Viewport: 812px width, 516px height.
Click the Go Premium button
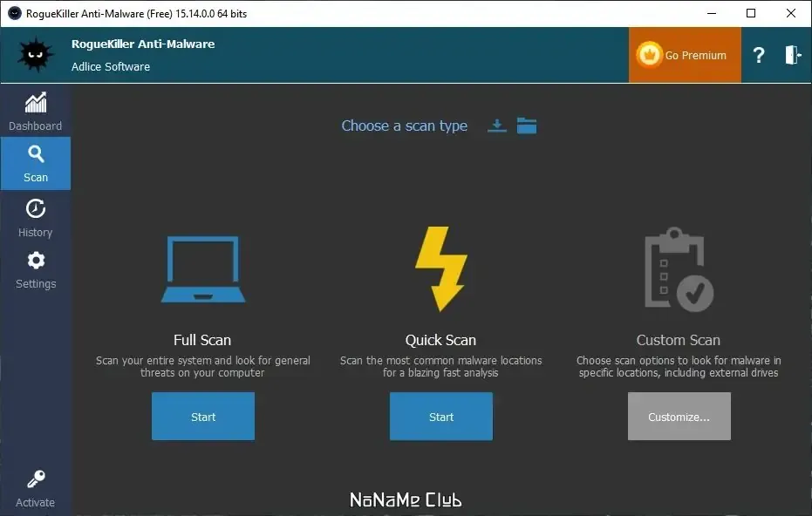(685, 55)
